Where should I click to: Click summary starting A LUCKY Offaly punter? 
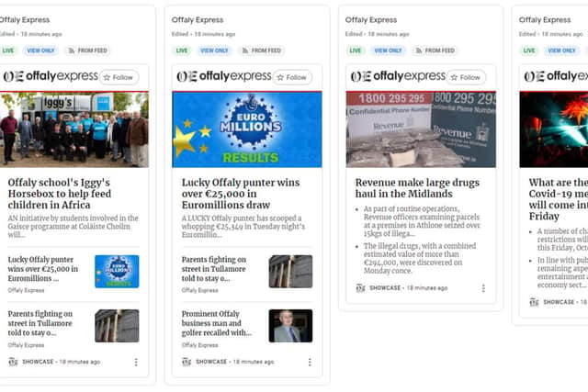coord(243,227)
